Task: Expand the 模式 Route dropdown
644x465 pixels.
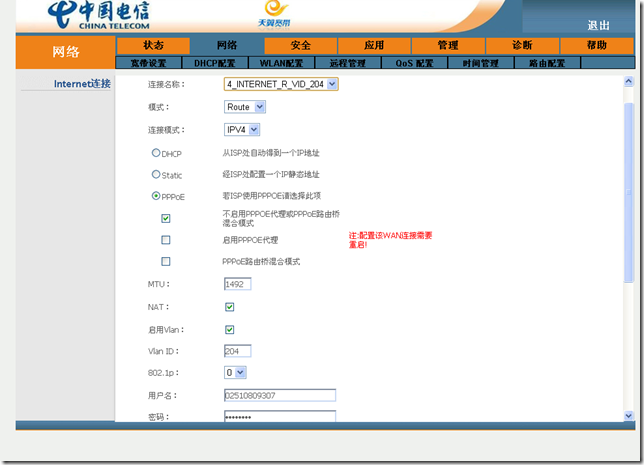Action: point(245,107)
